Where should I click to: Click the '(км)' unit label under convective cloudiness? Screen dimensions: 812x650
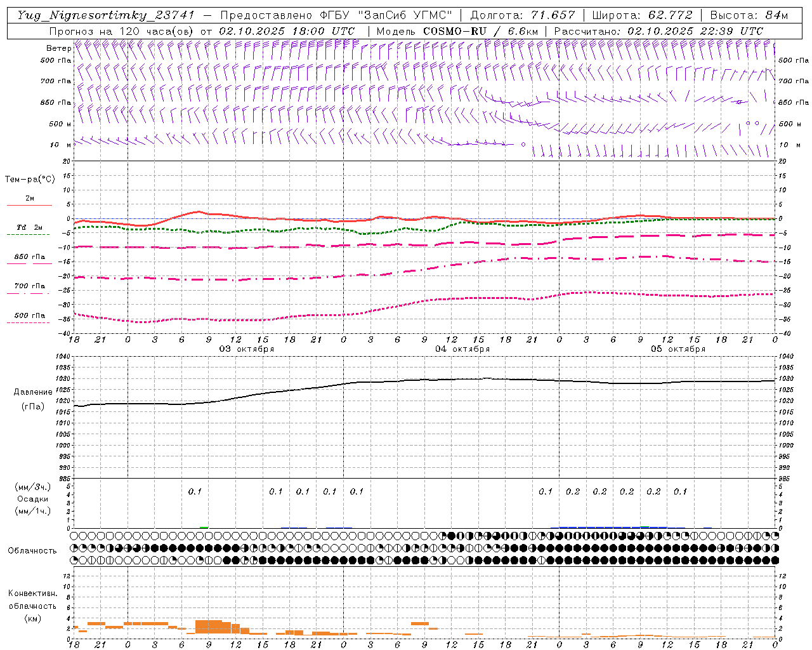33,618
